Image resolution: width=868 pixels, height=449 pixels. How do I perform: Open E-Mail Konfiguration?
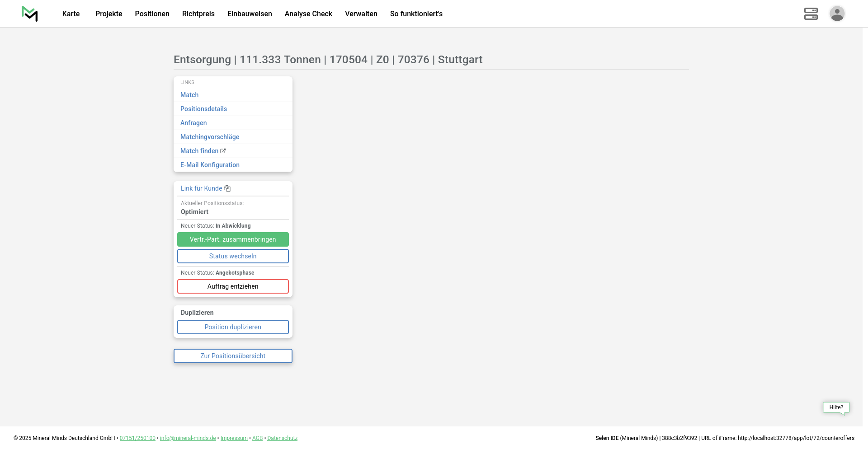210,165
